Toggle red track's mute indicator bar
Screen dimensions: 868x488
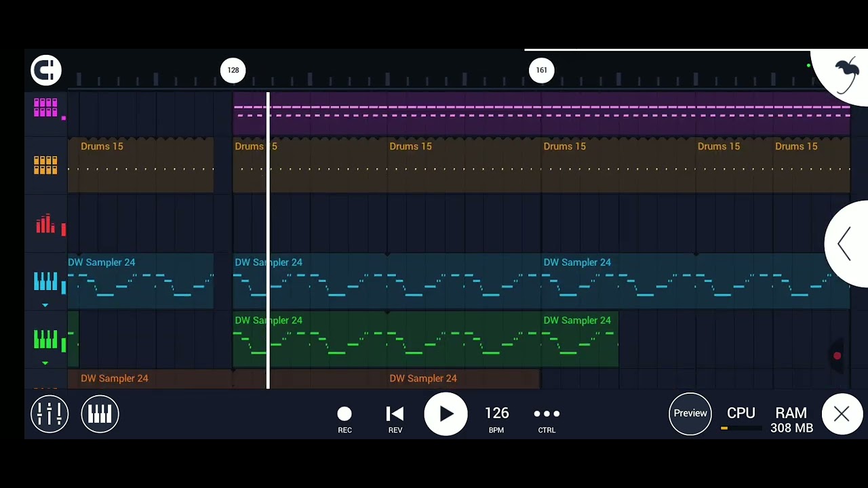click(64, 229)
